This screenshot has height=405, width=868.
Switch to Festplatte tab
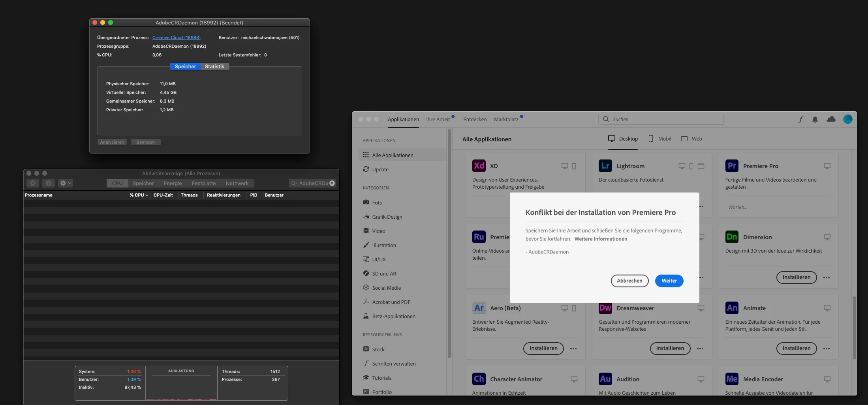(x=204, y=183)
